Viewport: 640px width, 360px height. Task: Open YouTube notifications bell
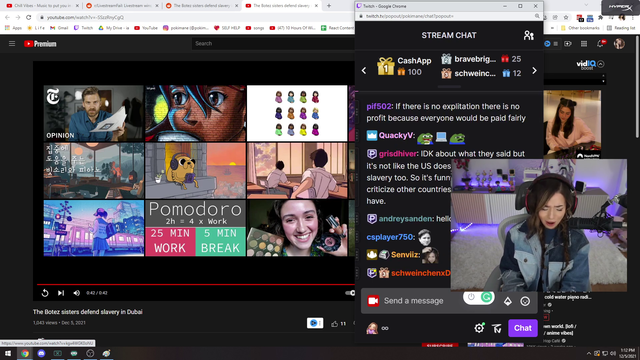[600, 43]
